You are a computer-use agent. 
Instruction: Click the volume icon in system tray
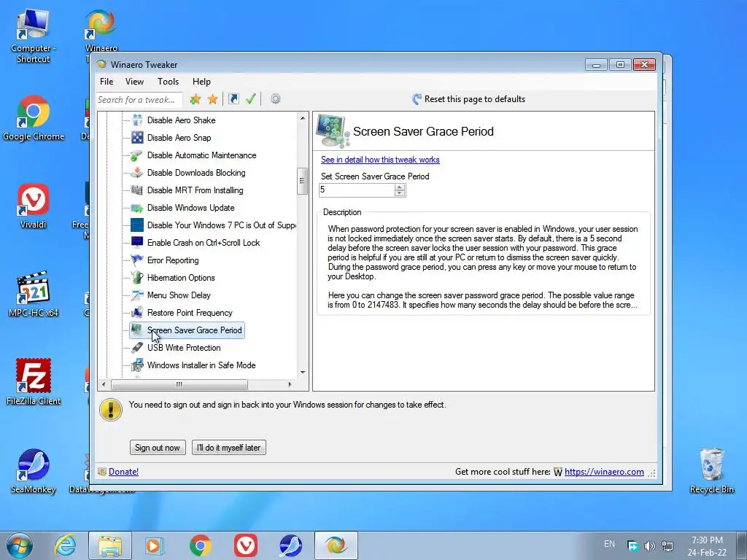(650, 546)
